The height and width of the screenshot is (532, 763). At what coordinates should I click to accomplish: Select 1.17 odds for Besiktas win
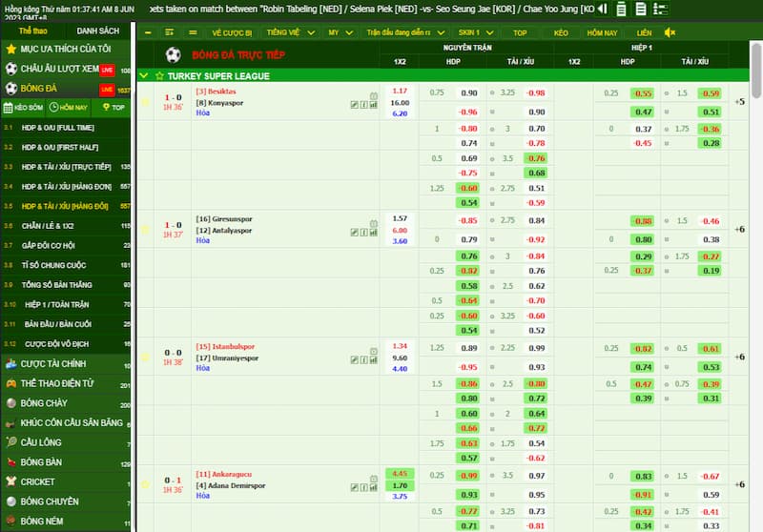pyautogui.click(x=400, y=92)
